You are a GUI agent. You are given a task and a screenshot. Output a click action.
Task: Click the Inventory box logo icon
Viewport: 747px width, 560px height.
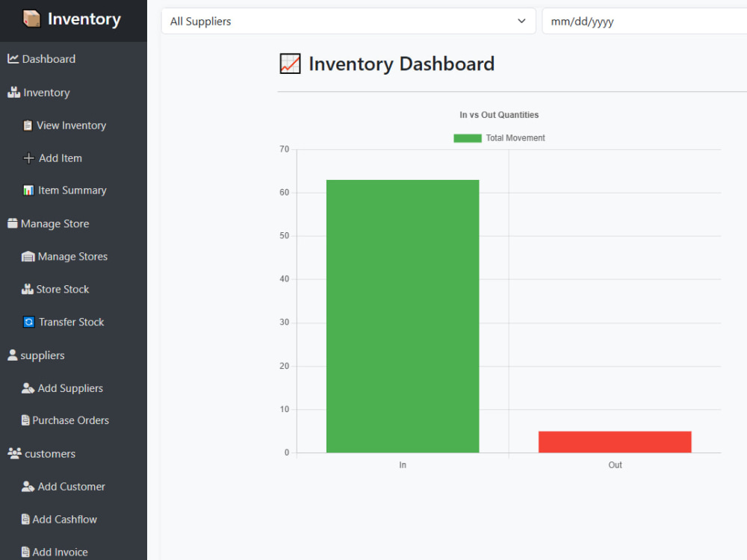(31, 19)
